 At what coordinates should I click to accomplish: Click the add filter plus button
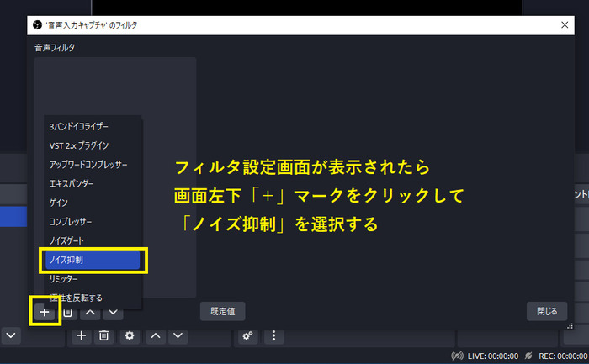click(x=45, y=312)
